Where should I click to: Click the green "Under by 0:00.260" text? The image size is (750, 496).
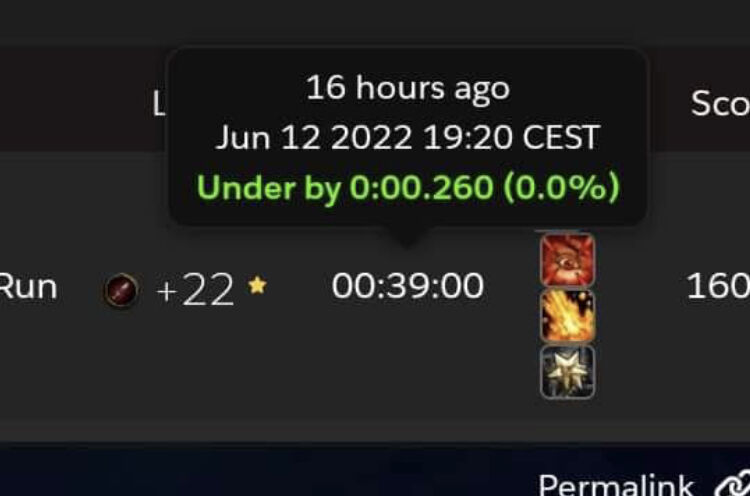pos(345,187)
